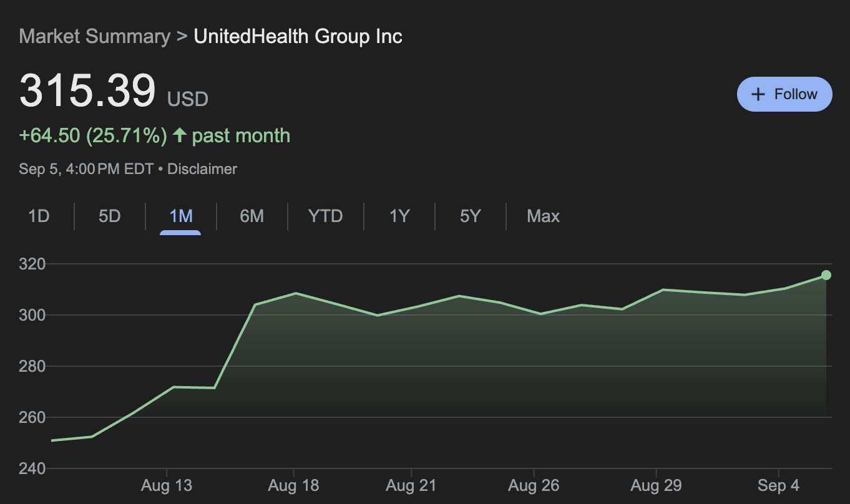Select the active 1M range tab
The width and height of the screenshot is (850, 504).
(180, 216)
